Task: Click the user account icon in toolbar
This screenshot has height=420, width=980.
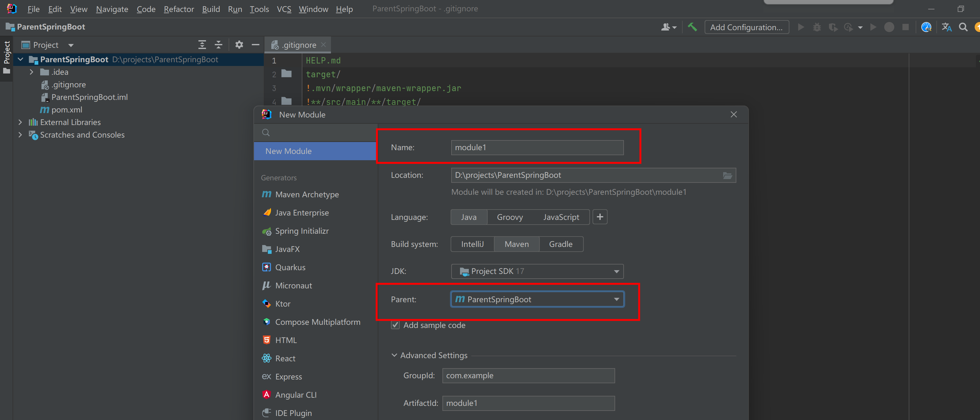Action: tap(665, 27)
